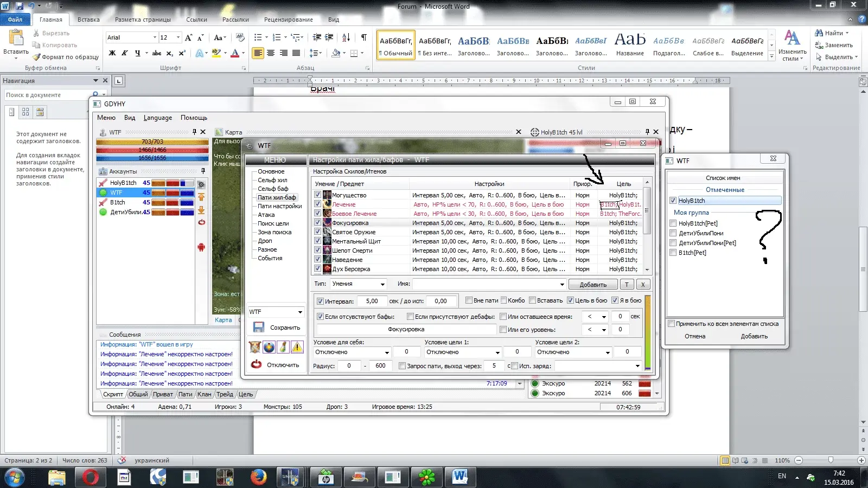Click the Добавить button beside Имя
The height and width of the screenshot is (488, 868).
(x=593, y=284)
